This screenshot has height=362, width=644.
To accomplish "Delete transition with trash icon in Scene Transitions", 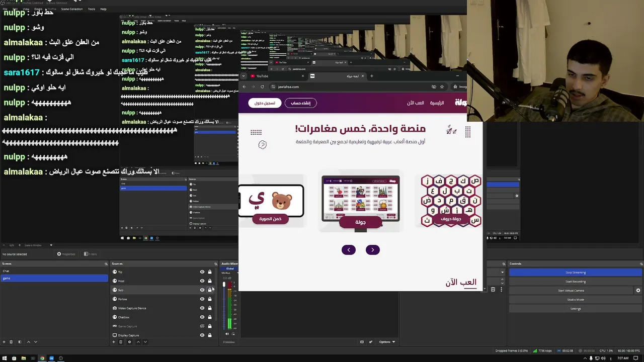I will 493,289.
